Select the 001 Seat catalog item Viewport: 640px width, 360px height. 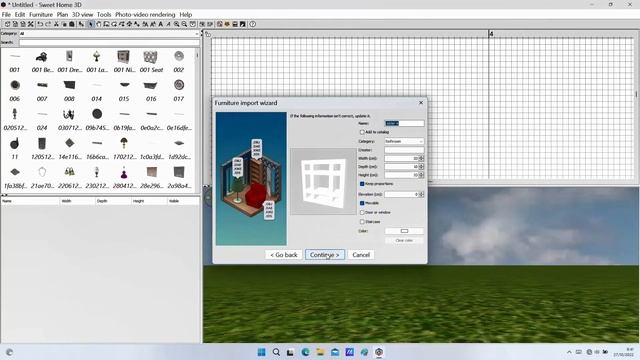click(x=151, y=62)
